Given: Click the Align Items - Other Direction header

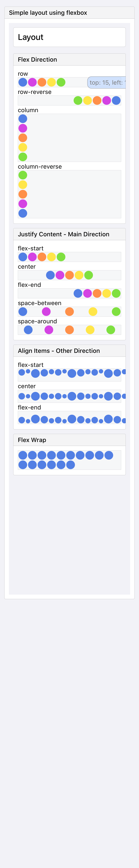Looking at the screenshot, I should click(69, 351).
